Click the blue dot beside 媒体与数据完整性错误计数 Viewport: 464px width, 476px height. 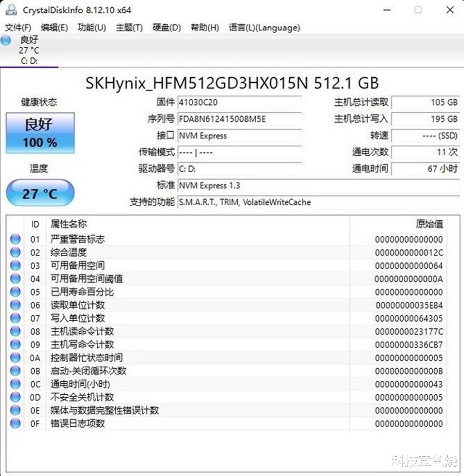point(15,410)
